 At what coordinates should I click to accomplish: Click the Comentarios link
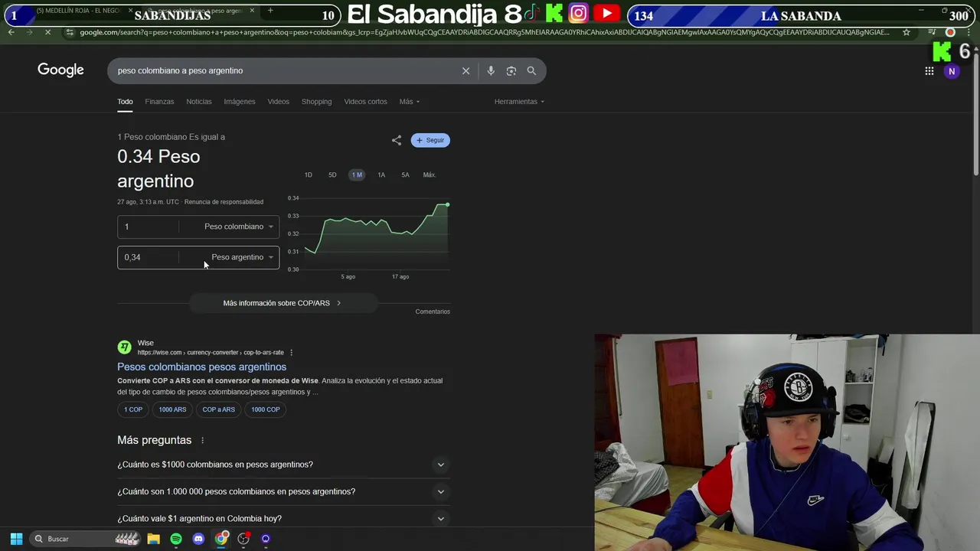pyautogui.click(x=433, y=311)
